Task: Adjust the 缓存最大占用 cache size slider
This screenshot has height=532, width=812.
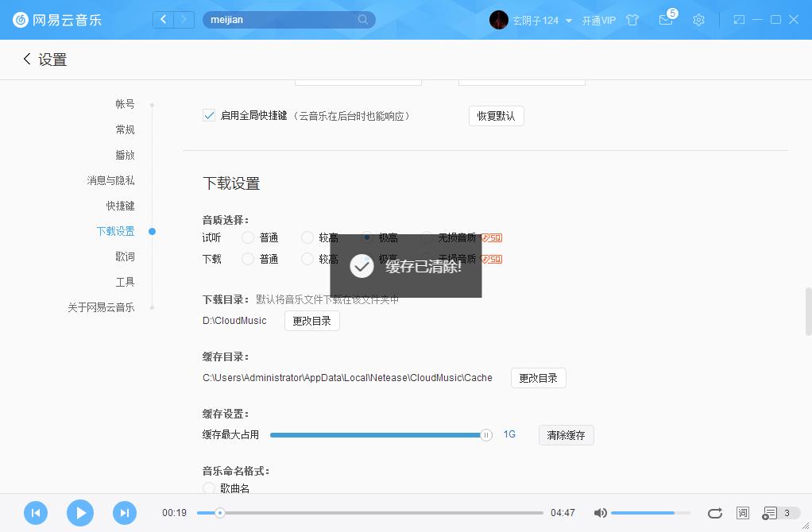Action: click(485, 435)
